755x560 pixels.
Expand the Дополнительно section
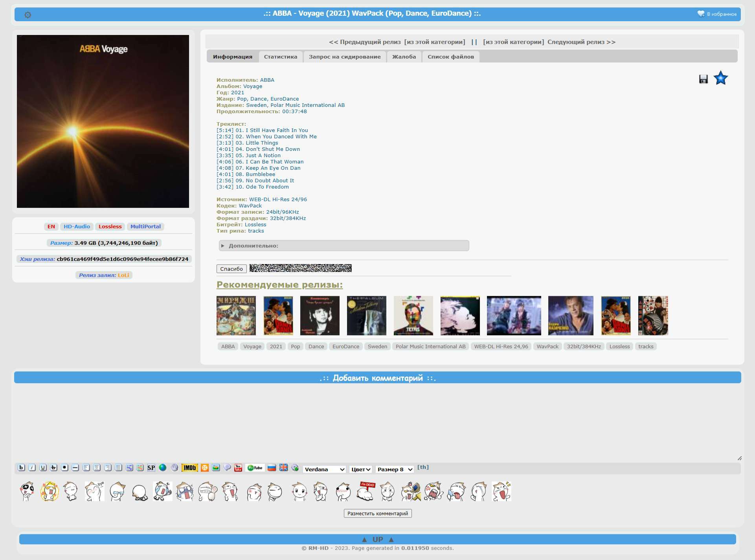tap(344, 246)
